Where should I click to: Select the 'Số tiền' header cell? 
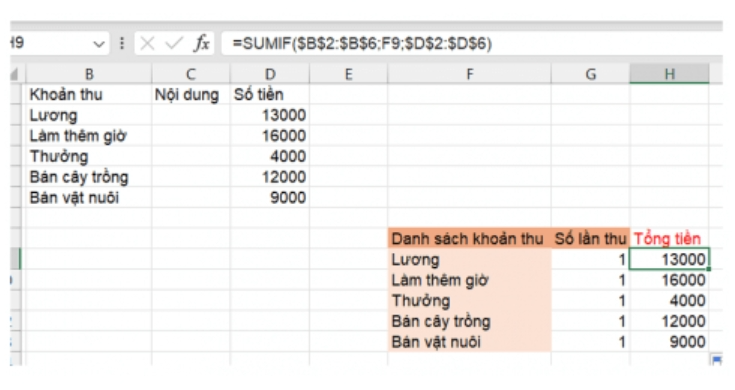(x=270, y=94)
